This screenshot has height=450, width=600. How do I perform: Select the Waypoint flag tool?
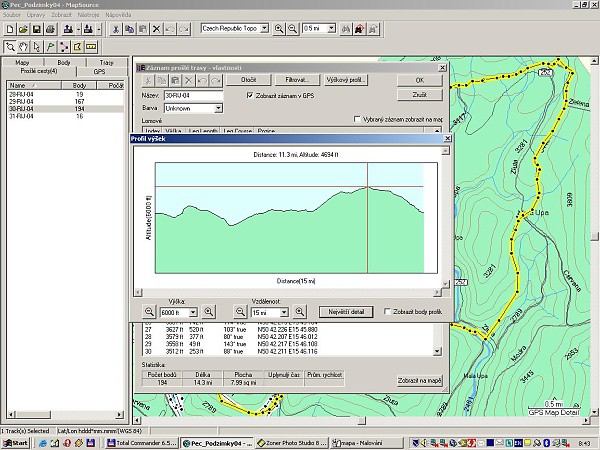pyautogui.click(x=50, y=47)
